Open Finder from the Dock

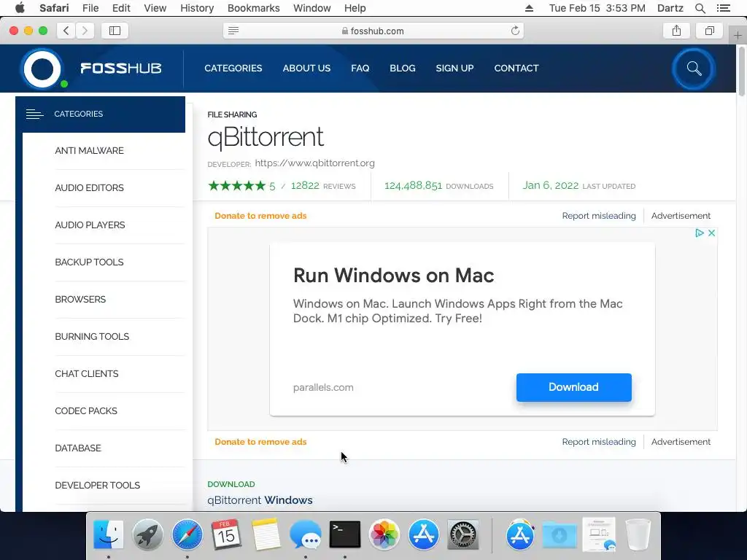click(109, 534)
